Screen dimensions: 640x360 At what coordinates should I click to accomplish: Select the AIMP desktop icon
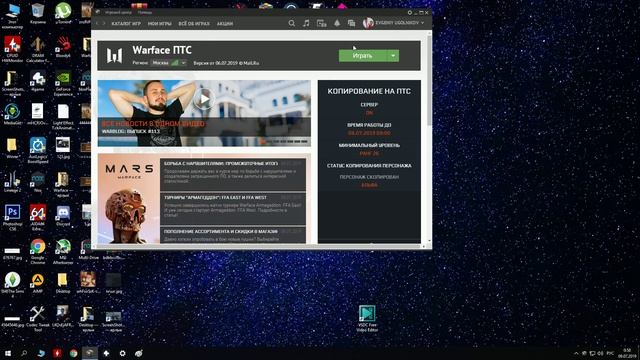(x=38, y=283)
